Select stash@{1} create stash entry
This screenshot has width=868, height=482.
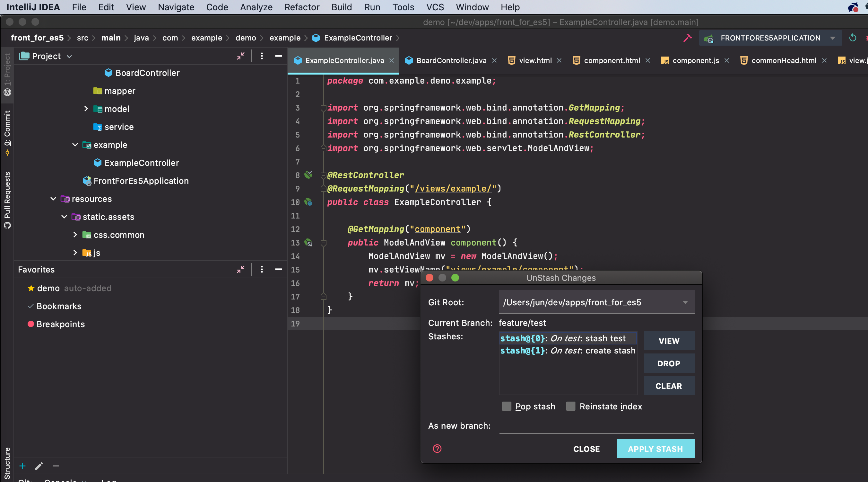click(x=568, y=350)
